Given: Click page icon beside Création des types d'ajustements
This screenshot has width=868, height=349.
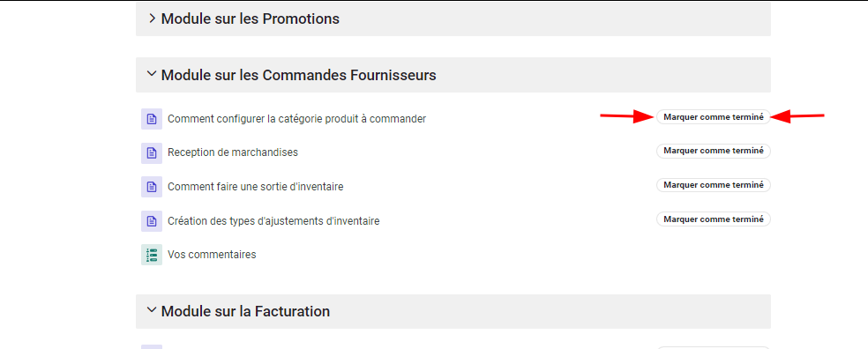Looking at the screenshot, I should coord(152,221).
